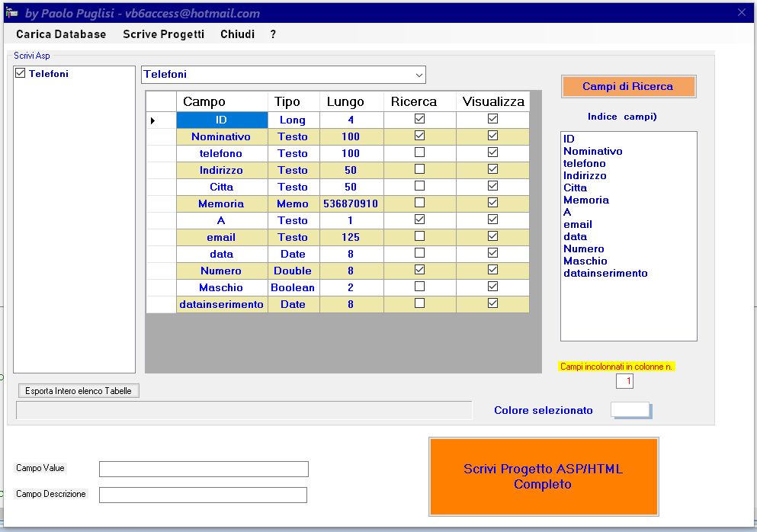This screenshot has height=532, width=757.
Task: Click the application icon in the title bar
Action: (x=11, y=13)
